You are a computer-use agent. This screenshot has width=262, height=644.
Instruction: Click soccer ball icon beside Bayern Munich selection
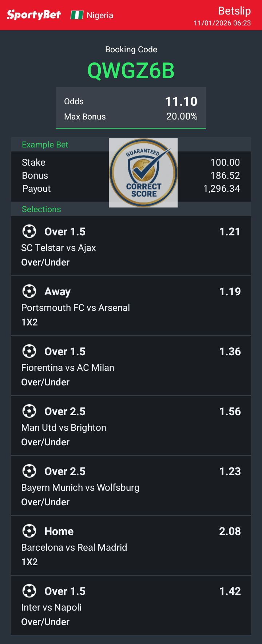pyautogui.click(x=29, y=471)
